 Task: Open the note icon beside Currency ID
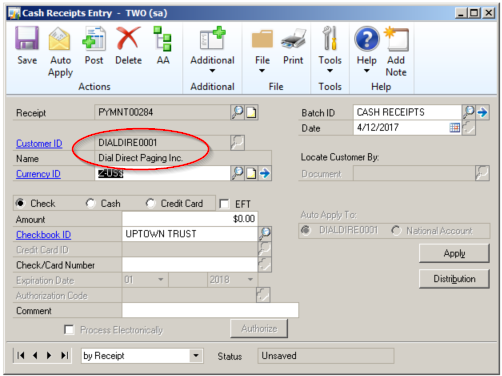(251, 173)
